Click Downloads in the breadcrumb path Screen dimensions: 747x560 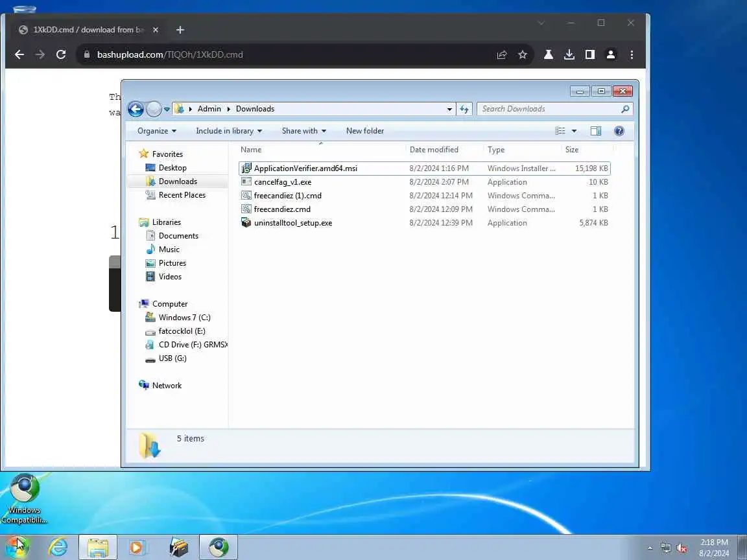point(255,109)
